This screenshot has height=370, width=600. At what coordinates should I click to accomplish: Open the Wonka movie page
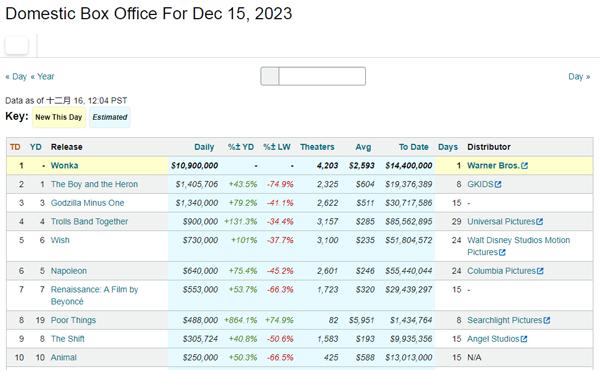click(64, 166)
